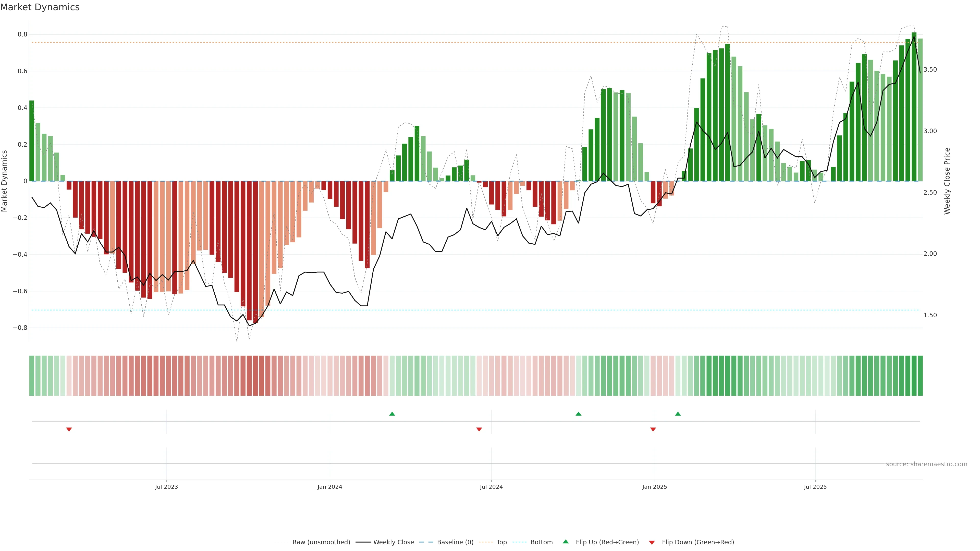Click the Jul 2024 x-axis label
The height and width of the screenshot is (551, 980).
tap(491, 487)
